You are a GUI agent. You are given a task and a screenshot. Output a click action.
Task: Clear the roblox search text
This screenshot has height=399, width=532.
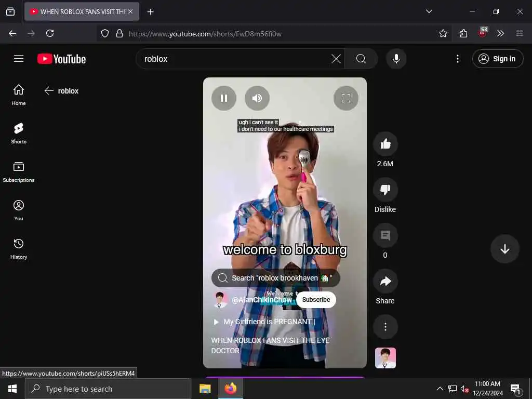tap(336, 59)
